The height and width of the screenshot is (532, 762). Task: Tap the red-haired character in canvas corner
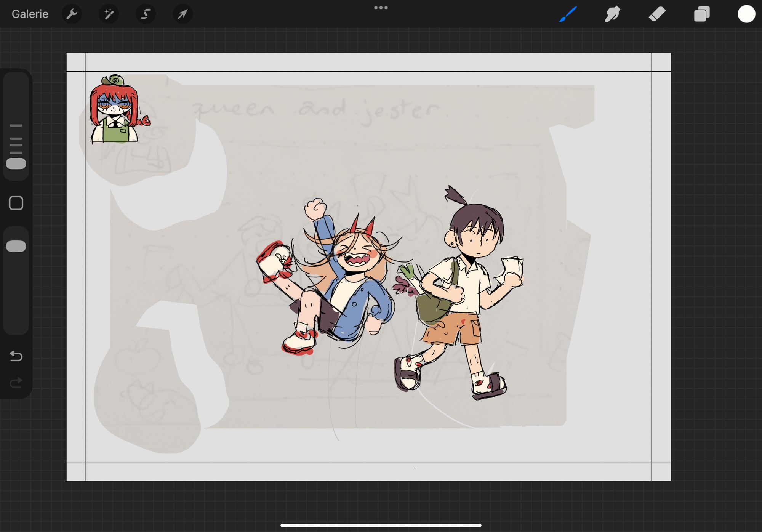[x=114, y=112]
